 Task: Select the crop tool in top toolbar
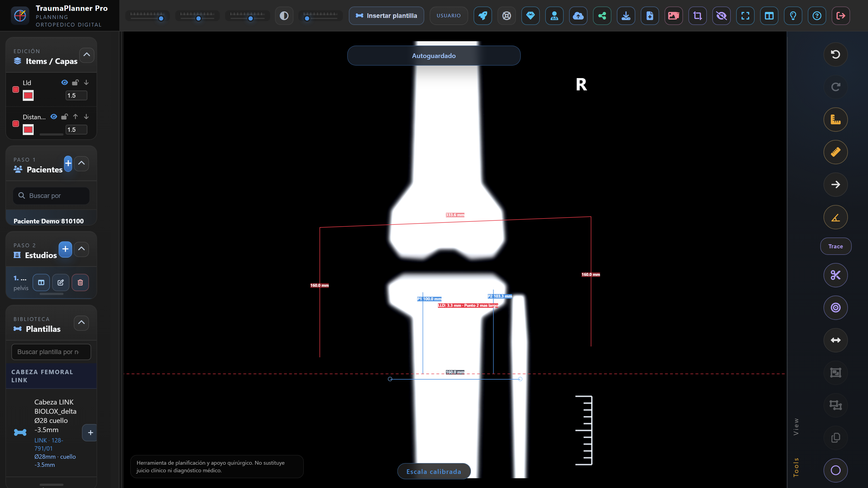[x=697, y=16]
